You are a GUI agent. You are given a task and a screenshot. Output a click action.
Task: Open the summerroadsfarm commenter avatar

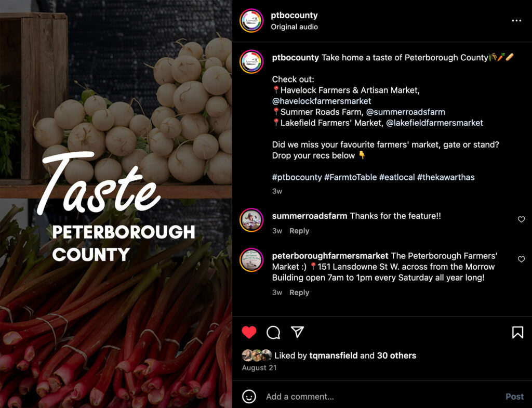pyautogui.click(x=251, y=220)
